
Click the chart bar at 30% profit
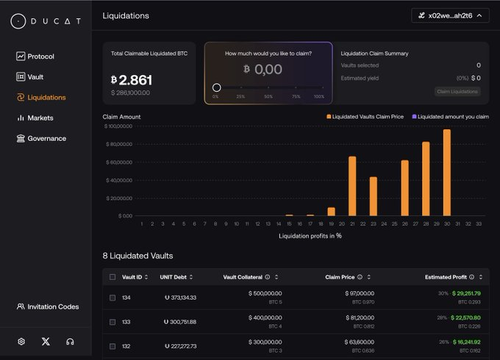[447, 172]
